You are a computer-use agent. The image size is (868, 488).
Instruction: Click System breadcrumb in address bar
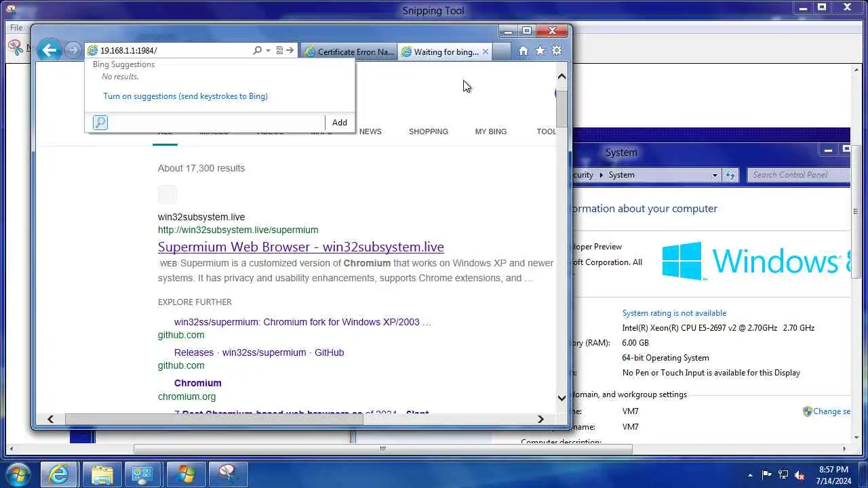click(621, 175)
